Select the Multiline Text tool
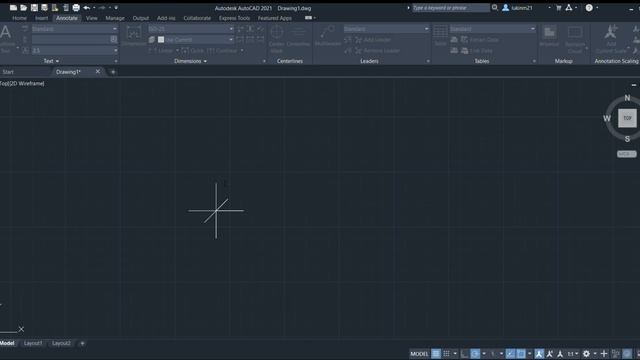The width and height of the screenshot is (640, 360). 7,38
